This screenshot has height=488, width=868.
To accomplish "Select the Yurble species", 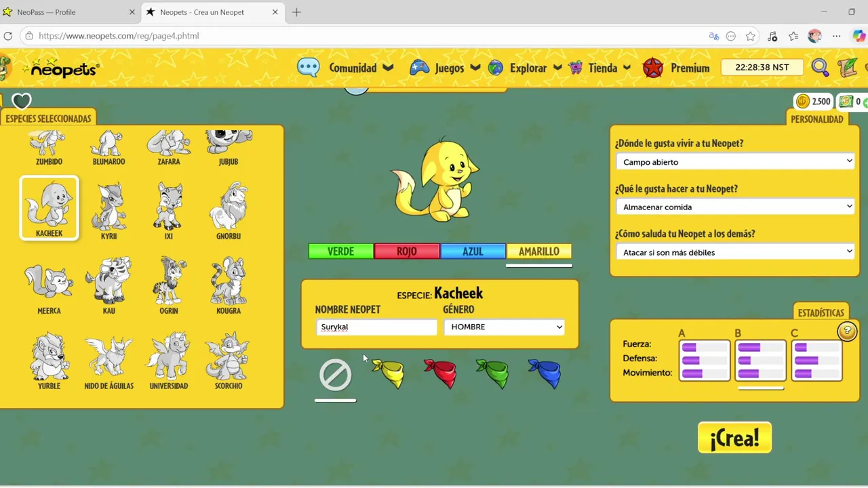I will coord(49,360).
